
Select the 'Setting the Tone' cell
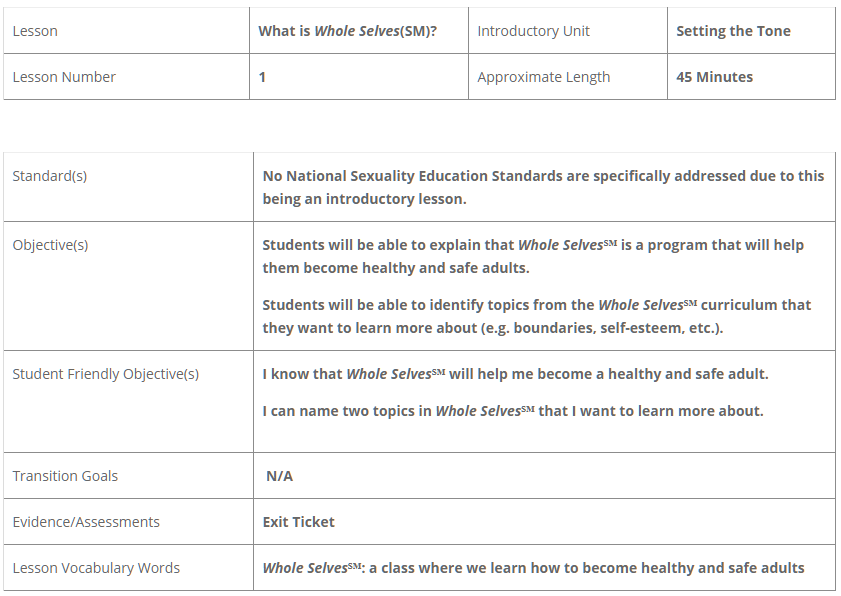pyautogui.click(x=733, y=31)
